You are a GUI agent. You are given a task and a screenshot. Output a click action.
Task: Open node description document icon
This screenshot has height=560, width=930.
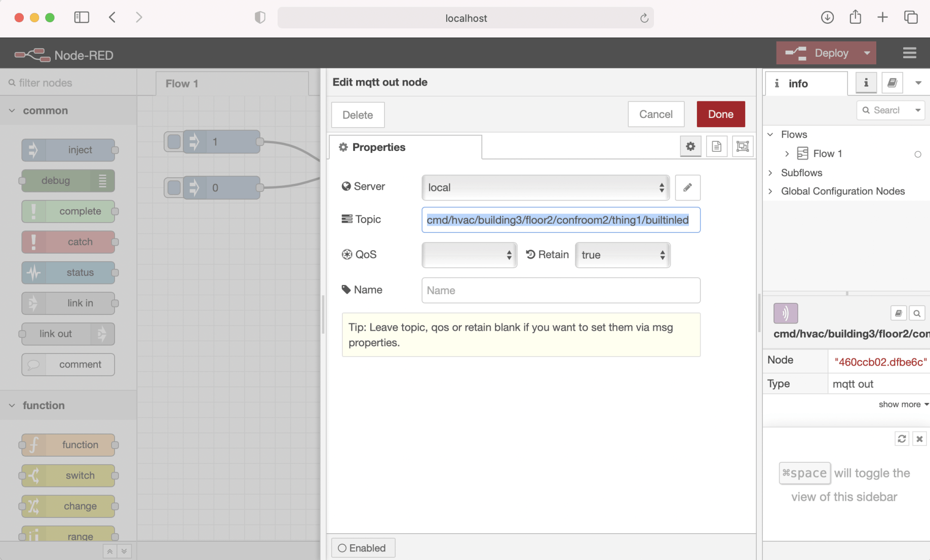click(716, 147)
